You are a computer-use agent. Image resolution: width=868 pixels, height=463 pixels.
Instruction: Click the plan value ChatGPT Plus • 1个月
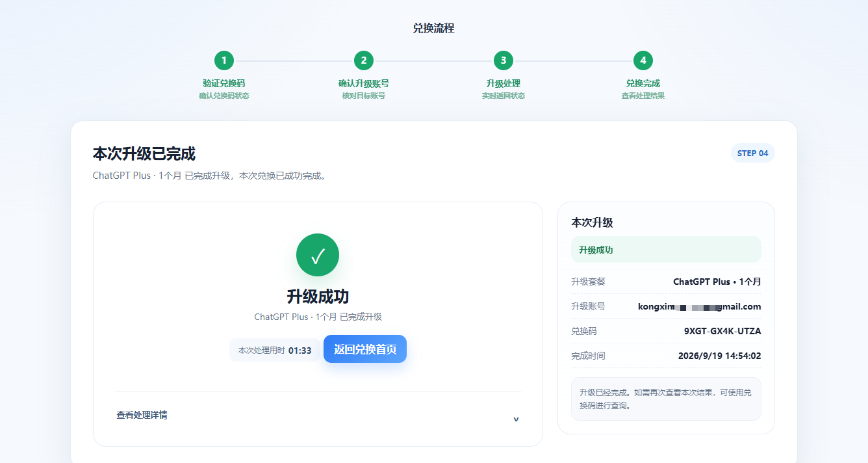pyautogui.click(x=717, y=282)
